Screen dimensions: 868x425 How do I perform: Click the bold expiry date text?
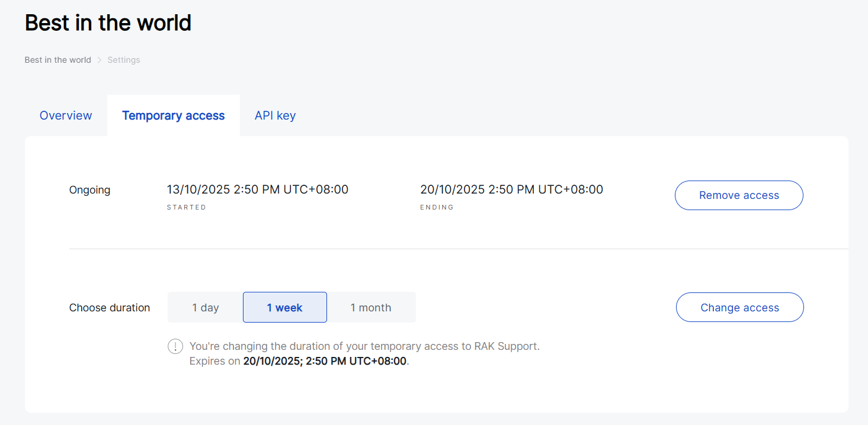[325, 361]
